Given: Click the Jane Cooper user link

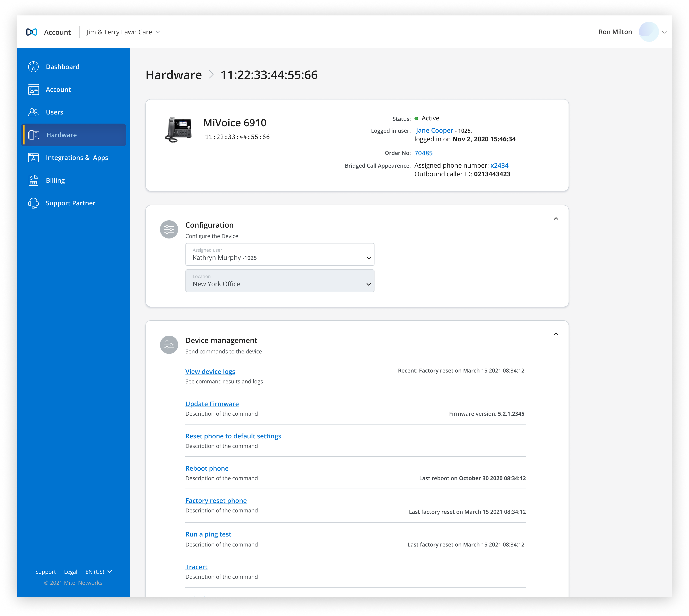Looking at the screenshot, I should point(434,131).
